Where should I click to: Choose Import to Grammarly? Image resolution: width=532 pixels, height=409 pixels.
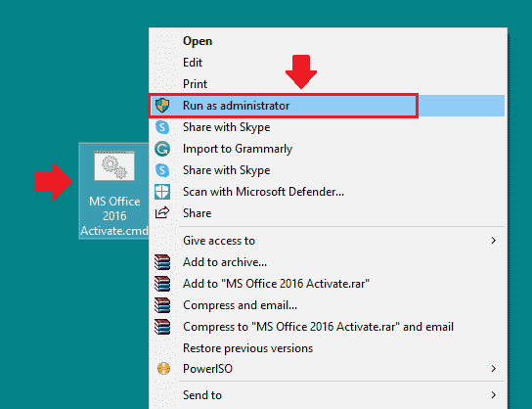[x=327, y=149]
